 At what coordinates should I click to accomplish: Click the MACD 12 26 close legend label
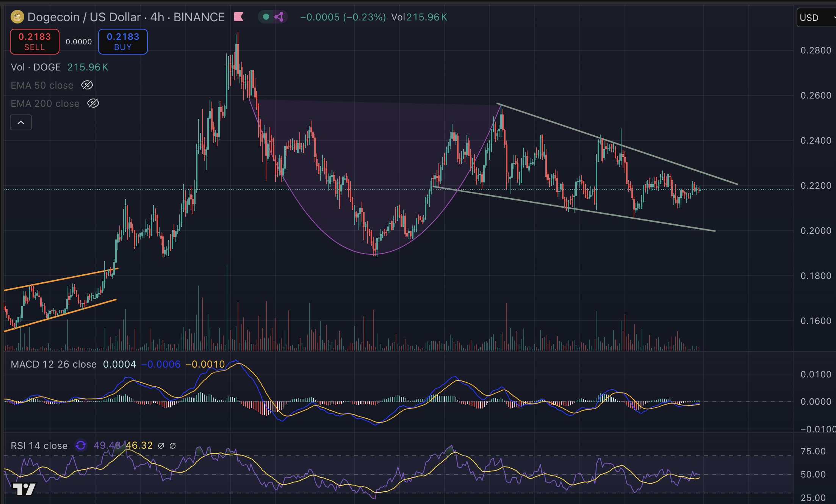coord(53,364)
